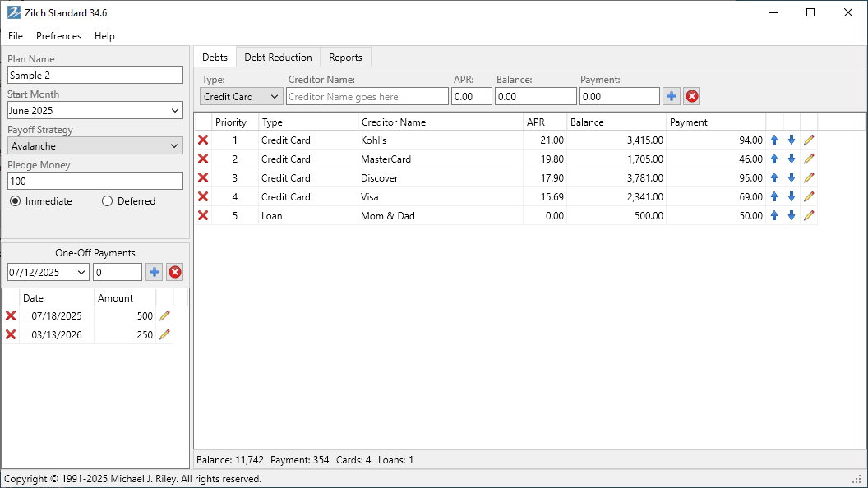Open the Reports tab
The height and width of the screenshot is (488, 868).
(345, 58)
